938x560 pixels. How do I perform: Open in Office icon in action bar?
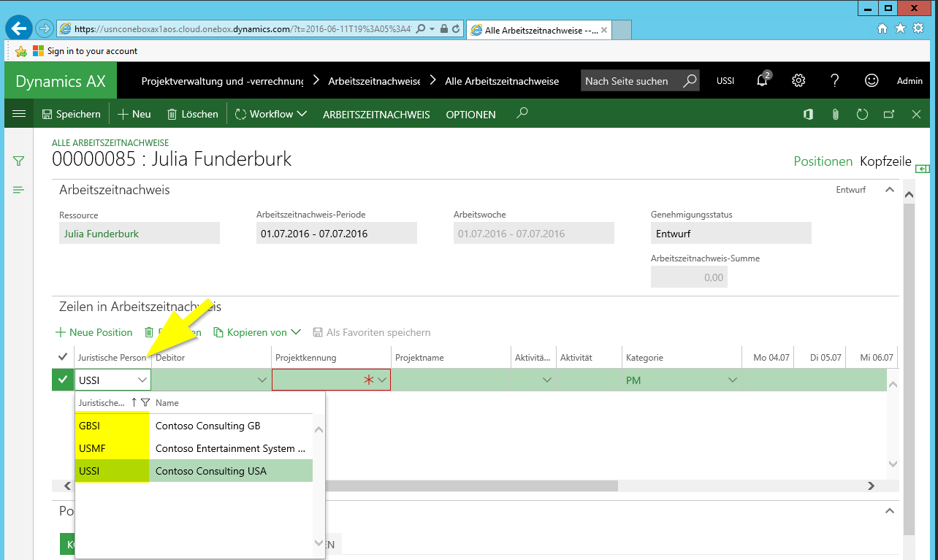pos(808,114)
